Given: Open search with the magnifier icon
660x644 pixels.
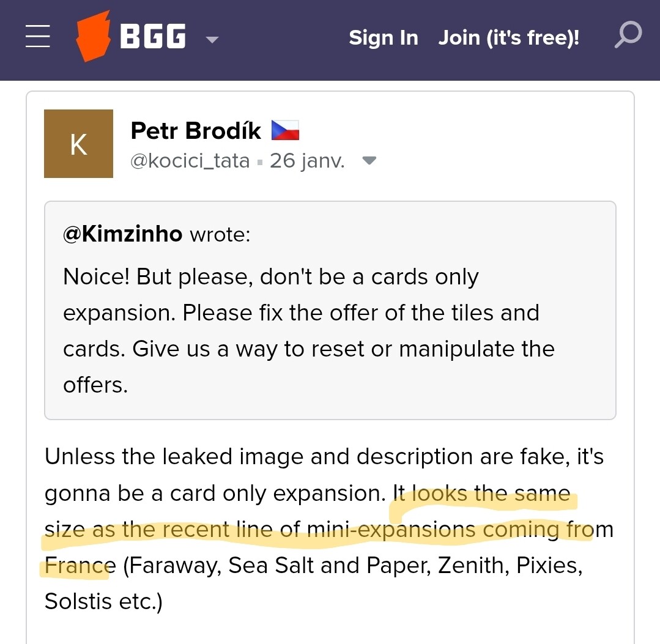Looking at the screenshot, I should 628,36.
